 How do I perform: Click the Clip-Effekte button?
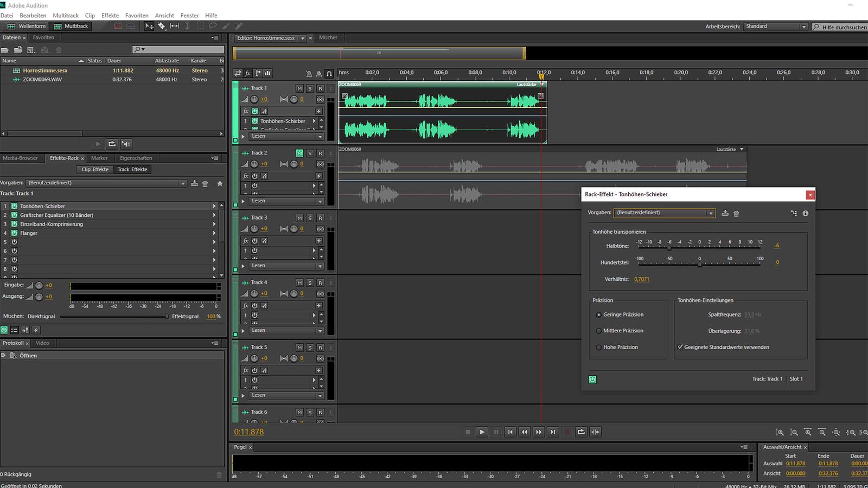95,170
